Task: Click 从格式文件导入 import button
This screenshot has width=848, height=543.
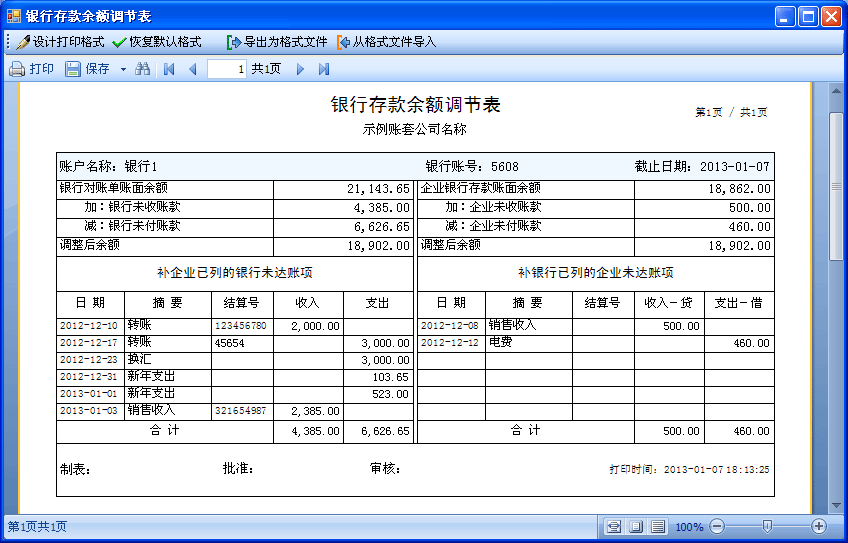Action: tap(386, 42)
